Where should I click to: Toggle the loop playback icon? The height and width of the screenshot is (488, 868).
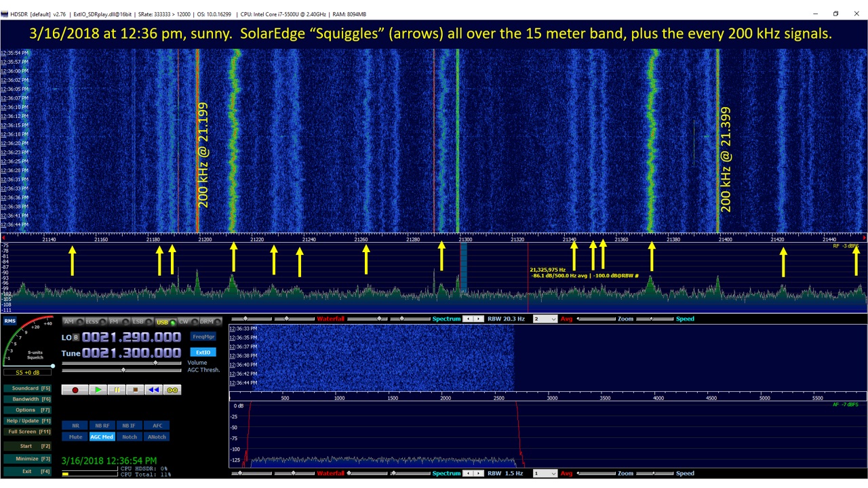pyautogui.click(x=172, y=390)
